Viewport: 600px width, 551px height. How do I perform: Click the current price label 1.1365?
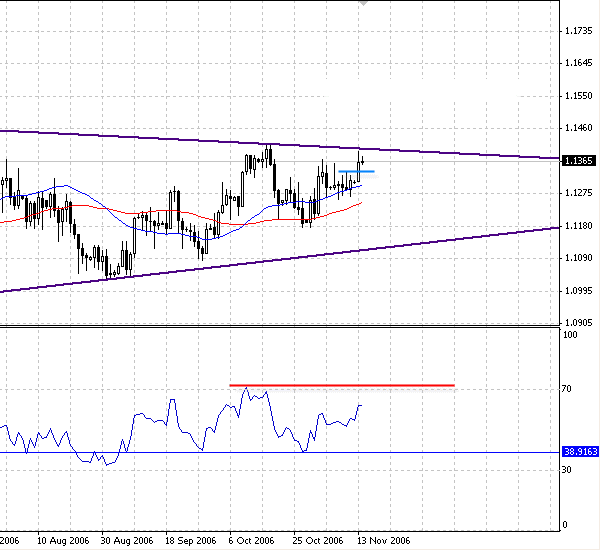click(578, 161)
